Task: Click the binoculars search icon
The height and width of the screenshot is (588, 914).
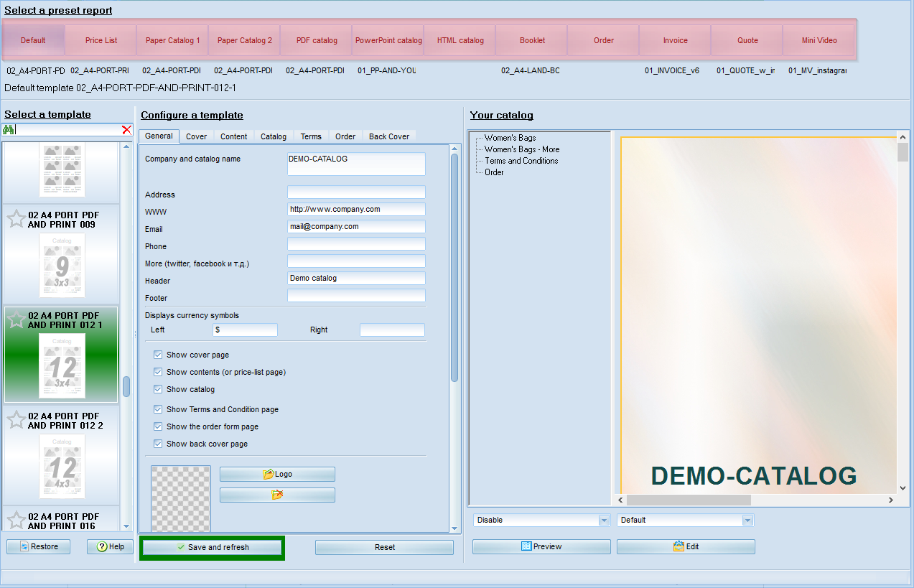Action: pos(9,130)
